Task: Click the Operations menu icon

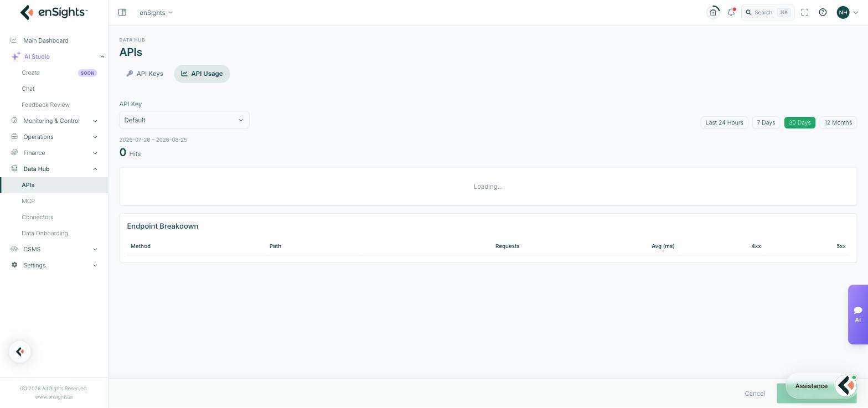Action: coord(14,136)
